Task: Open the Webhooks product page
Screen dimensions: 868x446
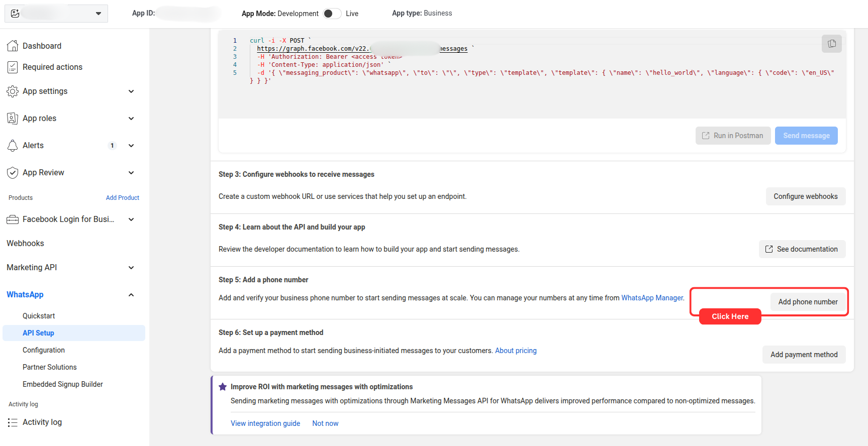Action: tap(25, 243)
